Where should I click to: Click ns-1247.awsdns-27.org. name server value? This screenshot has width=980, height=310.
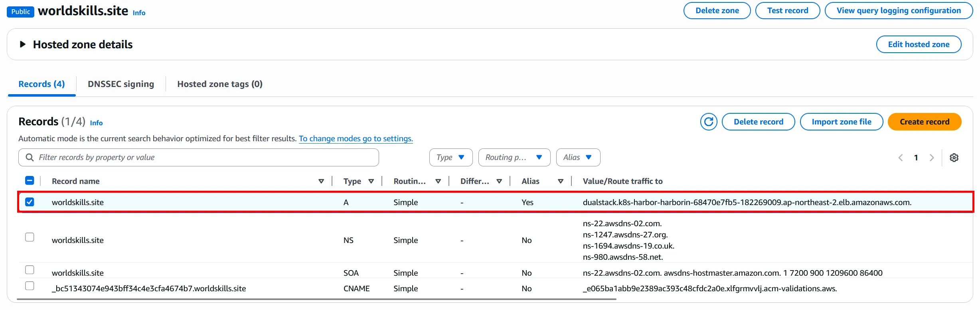[625, 235]
